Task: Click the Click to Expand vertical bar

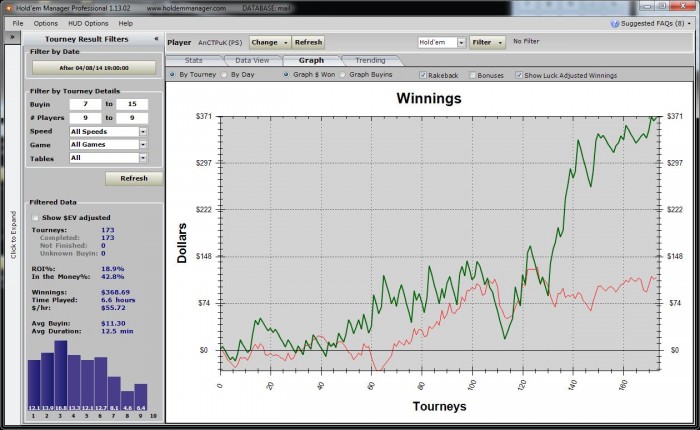Action: [x=13, y=234]
